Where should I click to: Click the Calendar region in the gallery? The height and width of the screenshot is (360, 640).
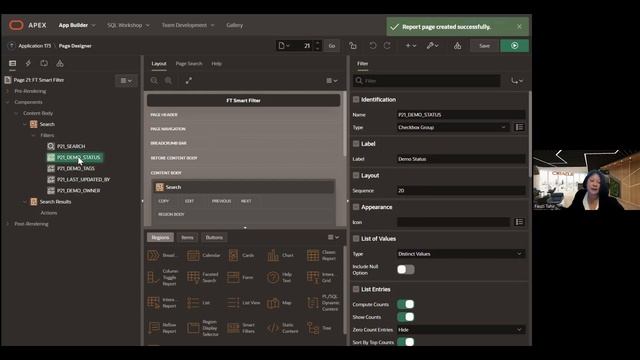pos(204,256)
